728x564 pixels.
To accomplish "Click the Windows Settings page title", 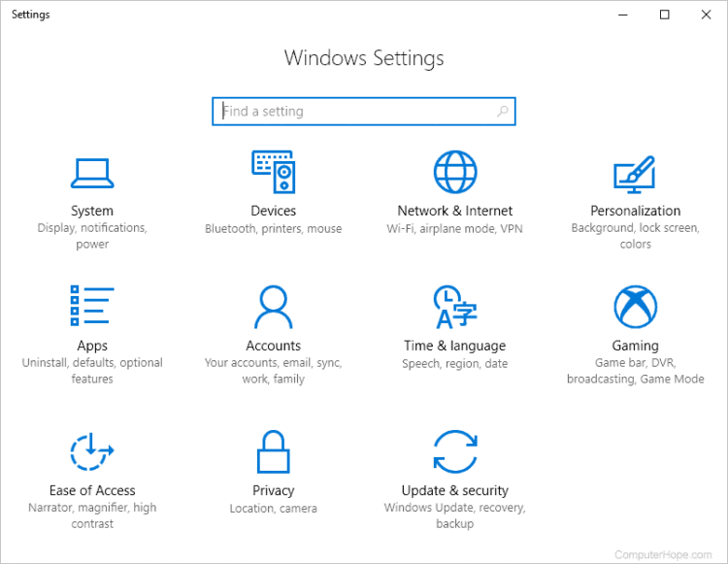I will point(364,58).
